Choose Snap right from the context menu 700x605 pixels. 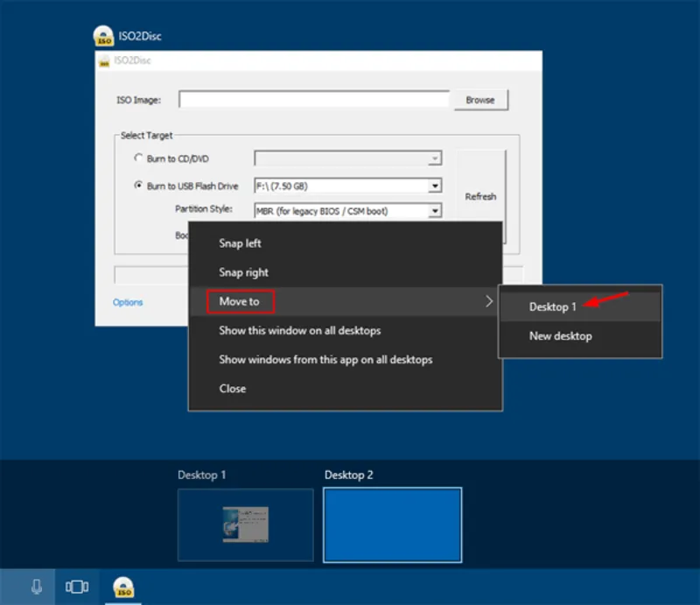[x=243, y=272]
